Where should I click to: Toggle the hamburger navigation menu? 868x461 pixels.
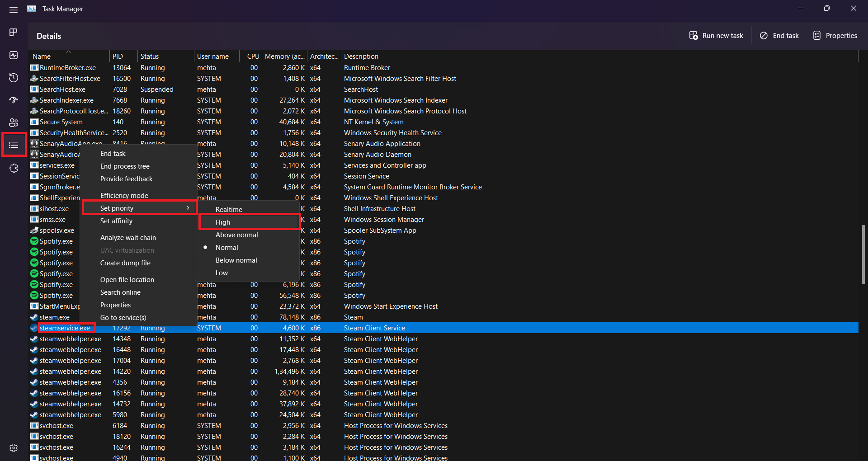pos(14,9)
